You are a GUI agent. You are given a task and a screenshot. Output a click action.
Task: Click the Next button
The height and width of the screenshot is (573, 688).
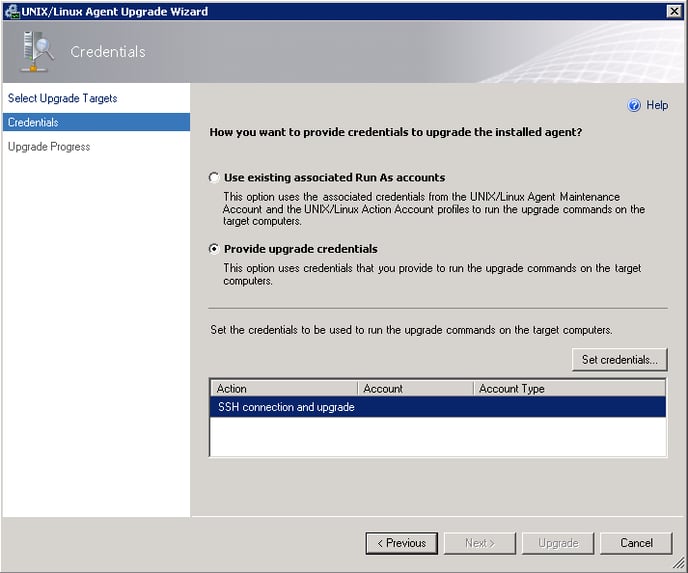[480, 543]
